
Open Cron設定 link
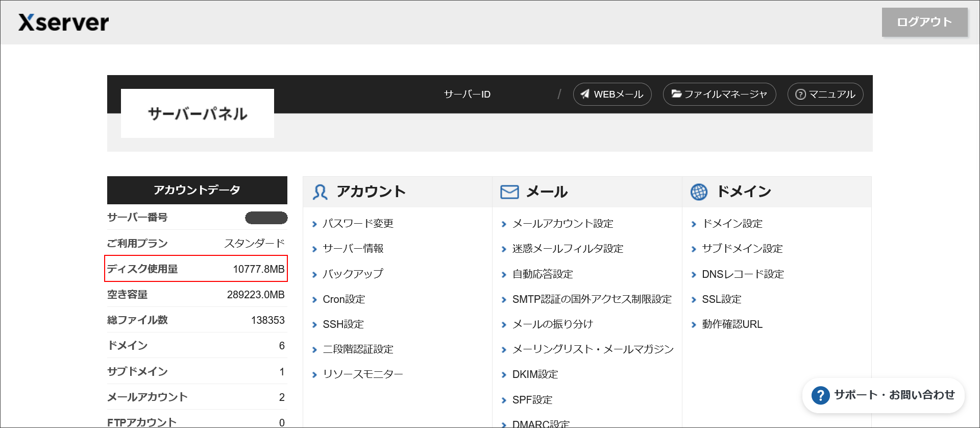pyautogui.click(x=344, y=299)
